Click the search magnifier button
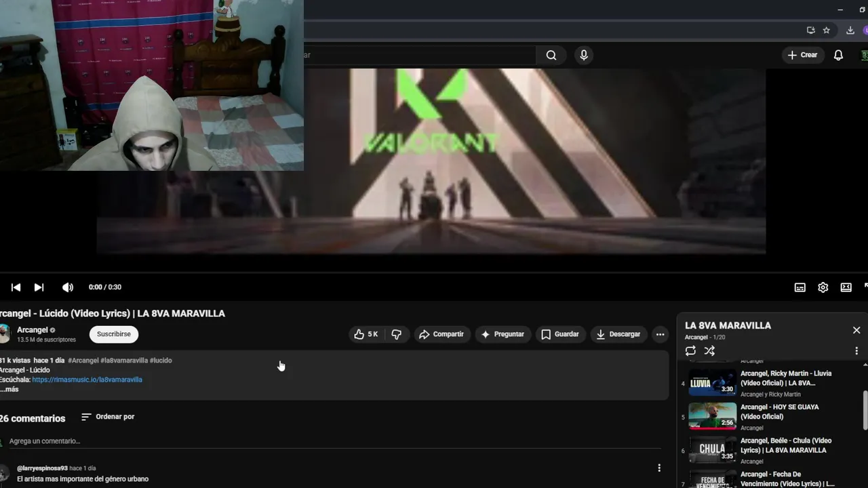Screen dimensions: 868x488 [551, 55]
